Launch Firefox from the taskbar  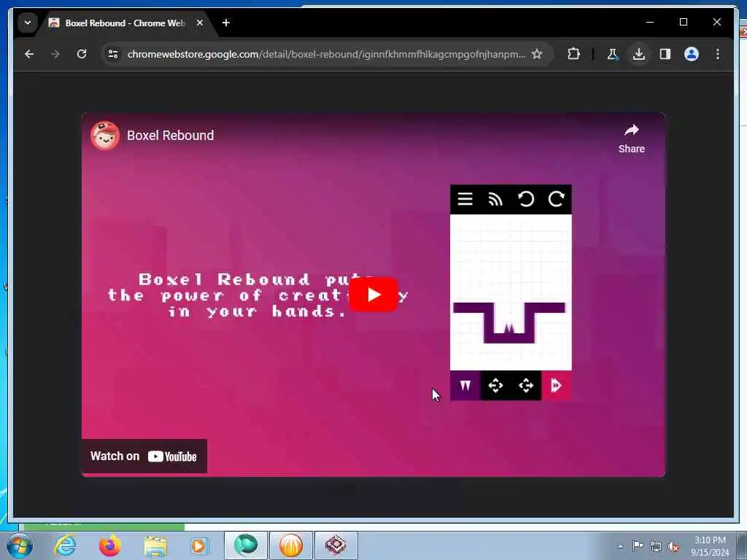coord(110,545)
